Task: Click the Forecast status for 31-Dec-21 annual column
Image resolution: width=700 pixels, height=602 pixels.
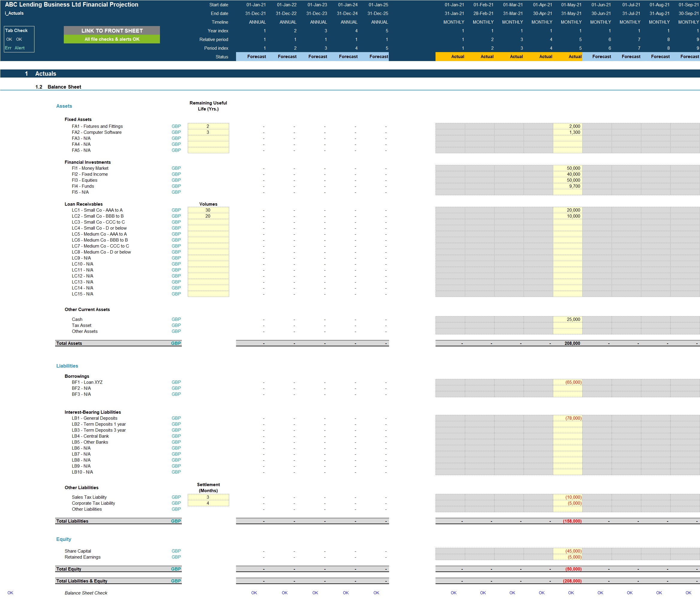Action: [x=256, y=56]
